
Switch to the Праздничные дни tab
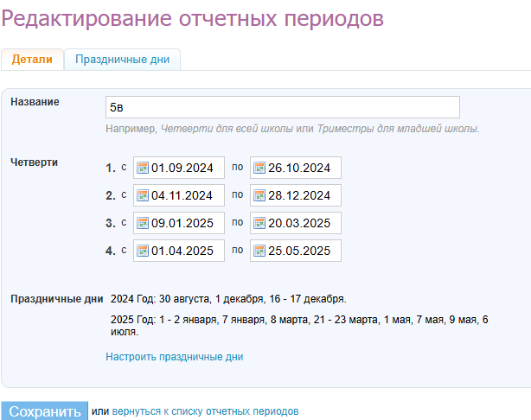click(122, 60)
